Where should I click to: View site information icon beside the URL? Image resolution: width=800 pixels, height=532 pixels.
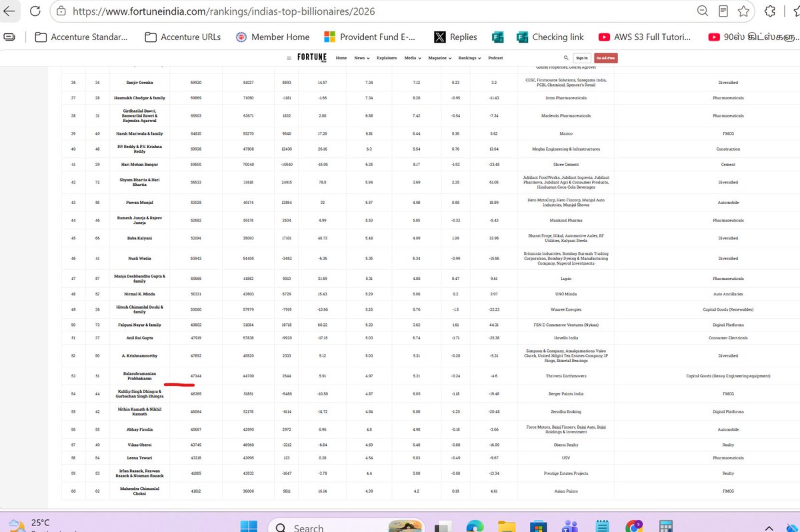(x=61, y=11)
